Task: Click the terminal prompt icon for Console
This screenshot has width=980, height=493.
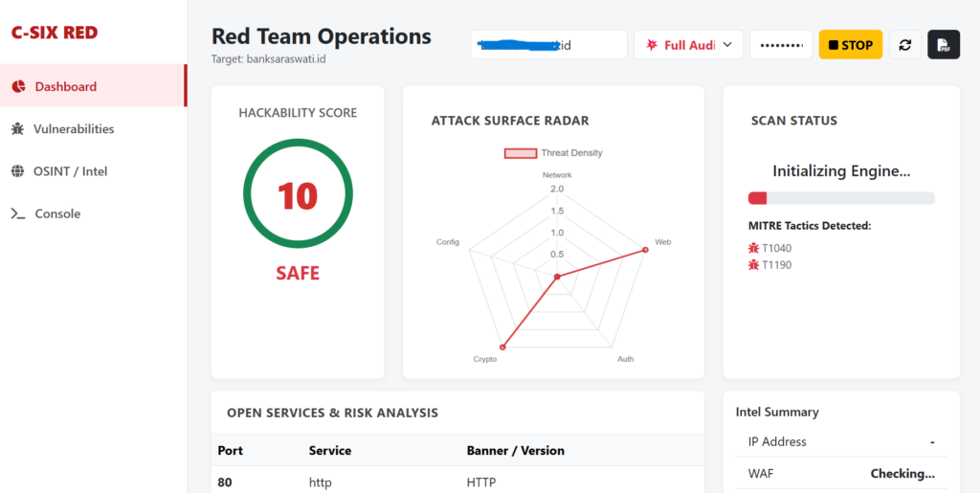Action: click(17, 213)
